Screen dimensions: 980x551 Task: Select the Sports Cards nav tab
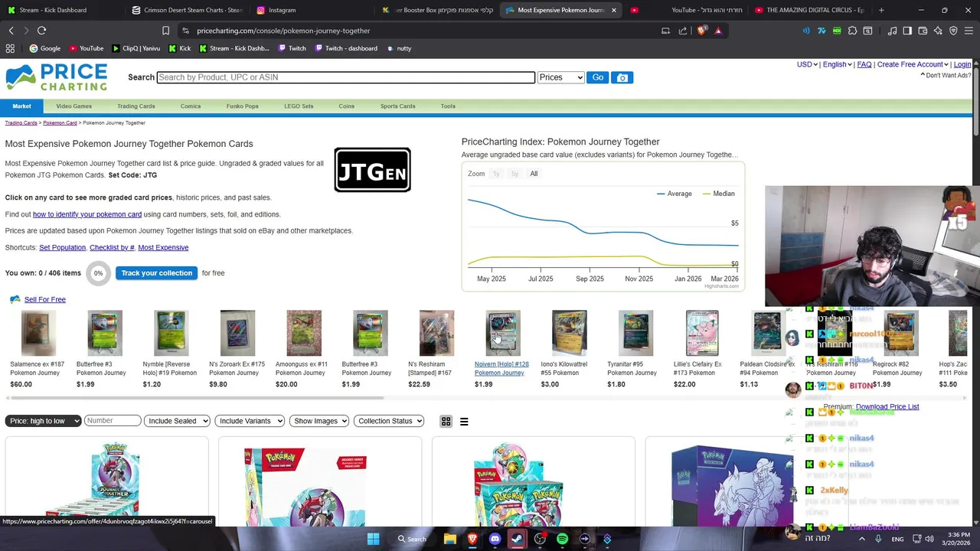click(398, 106)
